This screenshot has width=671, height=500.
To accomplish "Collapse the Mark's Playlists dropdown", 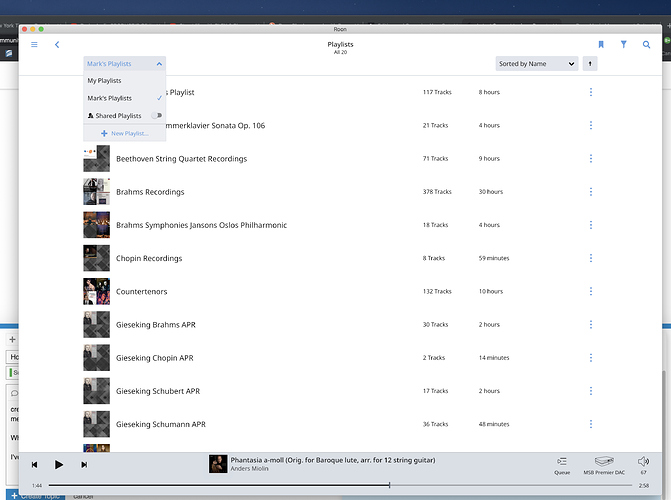I will pyautogui.click(x=125, y=64).
